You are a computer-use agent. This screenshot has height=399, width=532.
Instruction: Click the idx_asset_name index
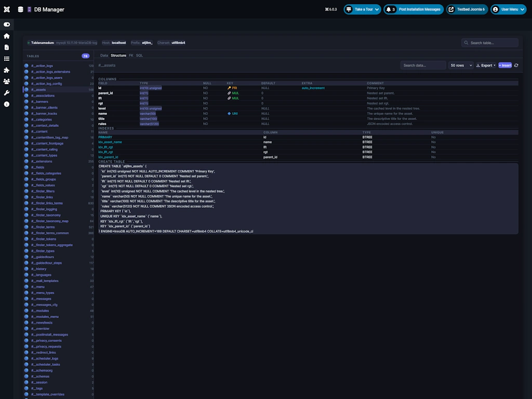[110, 142]
